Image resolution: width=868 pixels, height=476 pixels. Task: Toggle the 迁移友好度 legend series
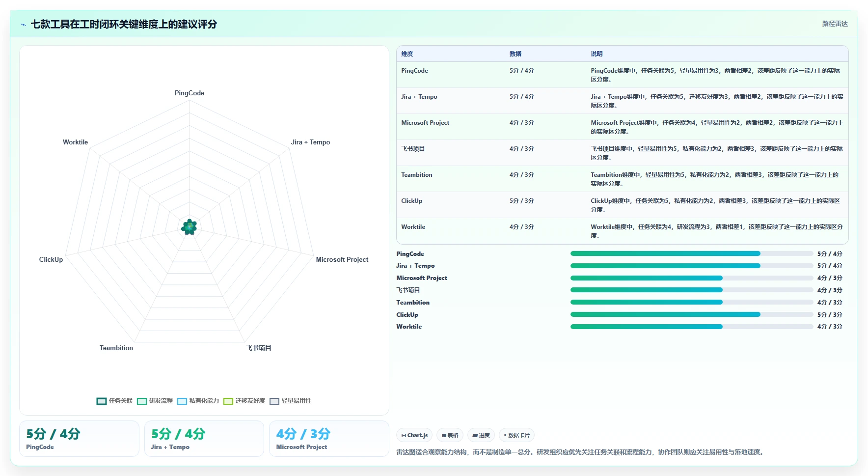click(x=244, y=401)
